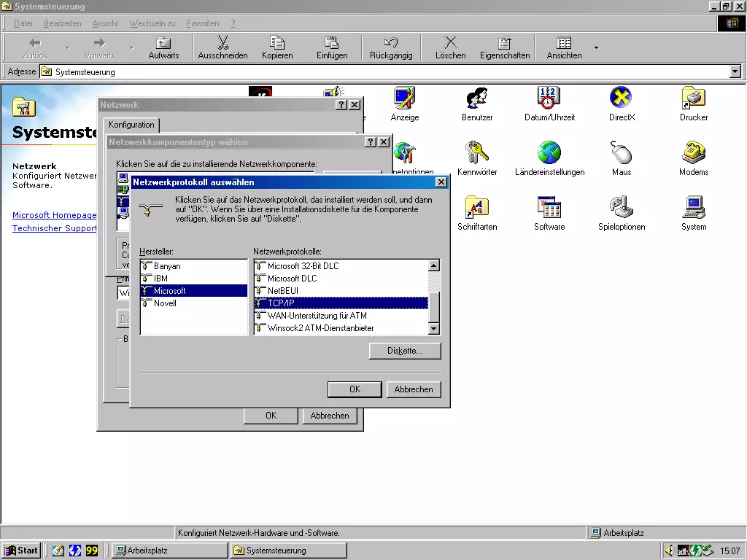Open the Datum/Uhrzeit icon
Viewport: 747px width, 560px height.
point(549,98)
